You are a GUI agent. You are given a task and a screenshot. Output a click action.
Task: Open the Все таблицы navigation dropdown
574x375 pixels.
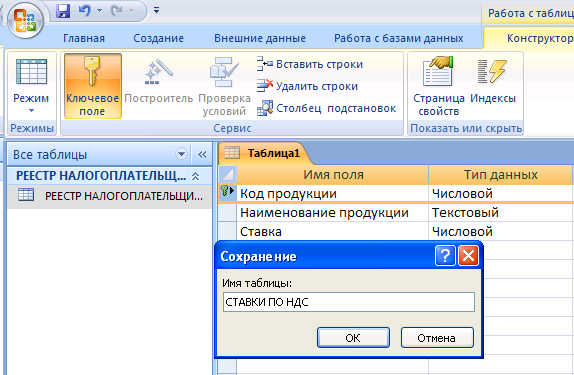[181, 154]
